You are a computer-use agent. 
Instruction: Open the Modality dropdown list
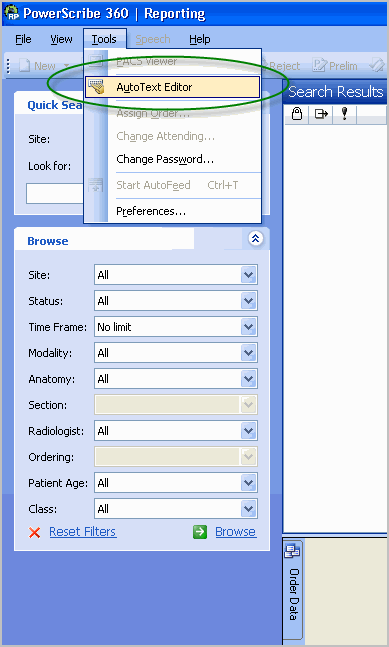pos(248,353)
